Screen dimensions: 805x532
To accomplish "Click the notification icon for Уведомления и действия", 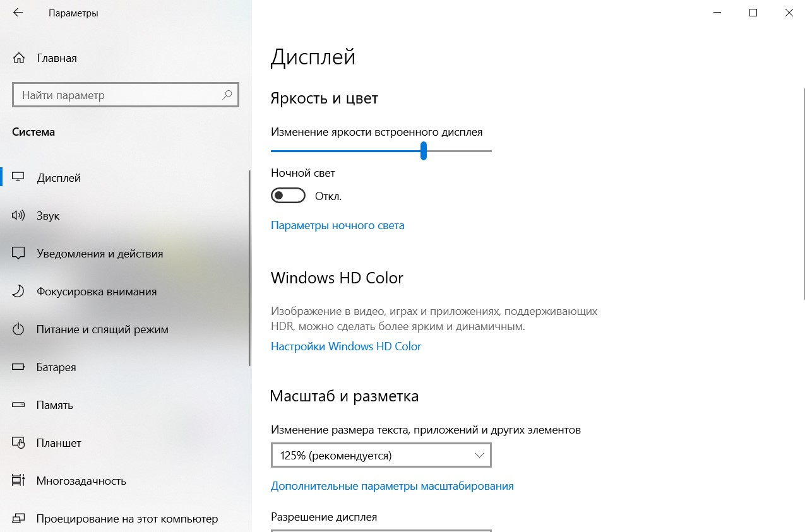I will (18, 253).
